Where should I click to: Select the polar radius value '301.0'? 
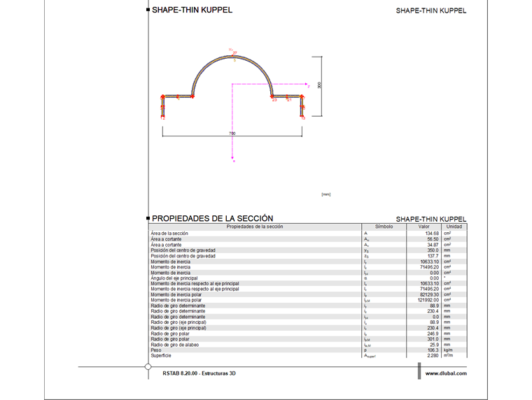click(433, 339)
